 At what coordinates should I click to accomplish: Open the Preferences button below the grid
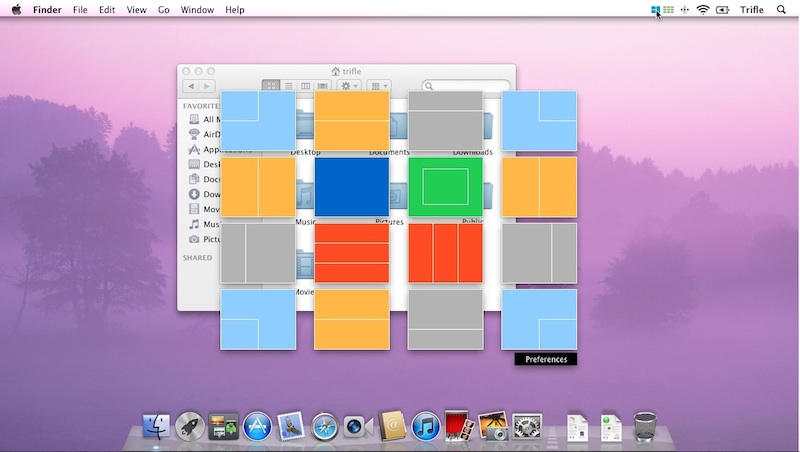(x=545, y=359)
